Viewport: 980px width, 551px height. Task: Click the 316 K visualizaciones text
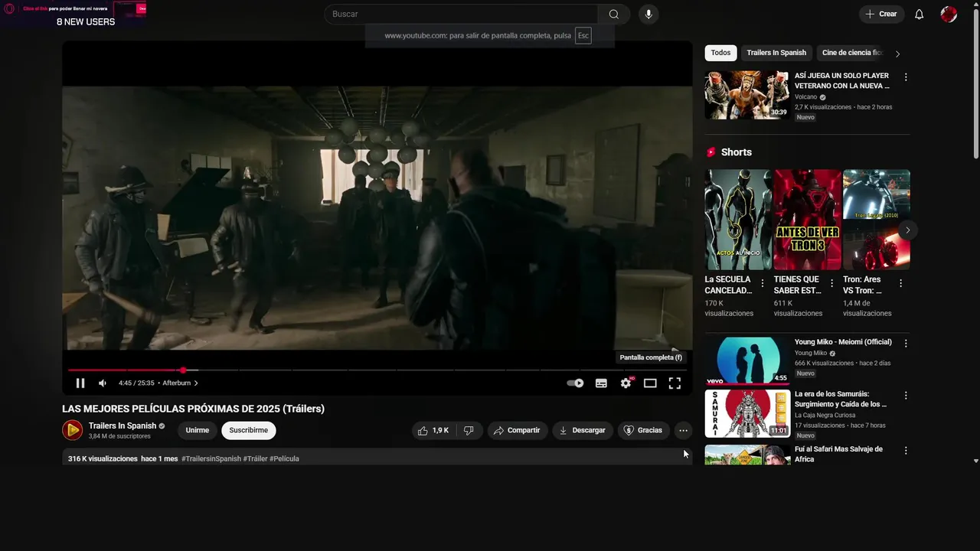(x=103, y=459)
